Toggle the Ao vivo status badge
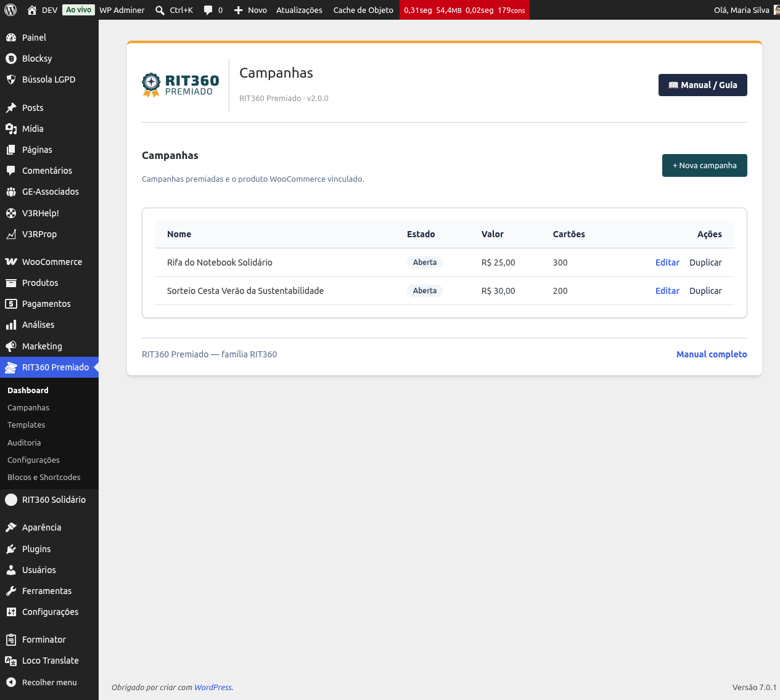Image resolution: width=780 pixels, height=700 pixels. click(79, 10)
